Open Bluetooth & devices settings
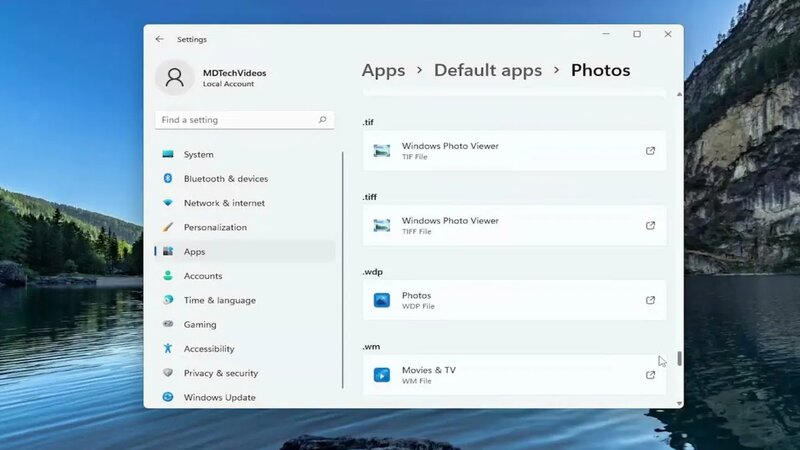 coord(245,179)
